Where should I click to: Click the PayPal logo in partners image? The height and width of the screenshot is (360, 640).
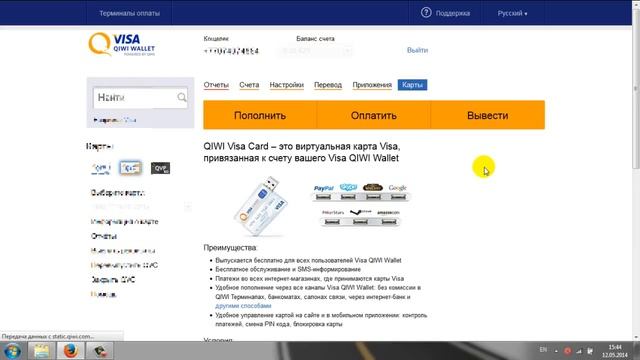pyautogui.click(x=324, y=188)
